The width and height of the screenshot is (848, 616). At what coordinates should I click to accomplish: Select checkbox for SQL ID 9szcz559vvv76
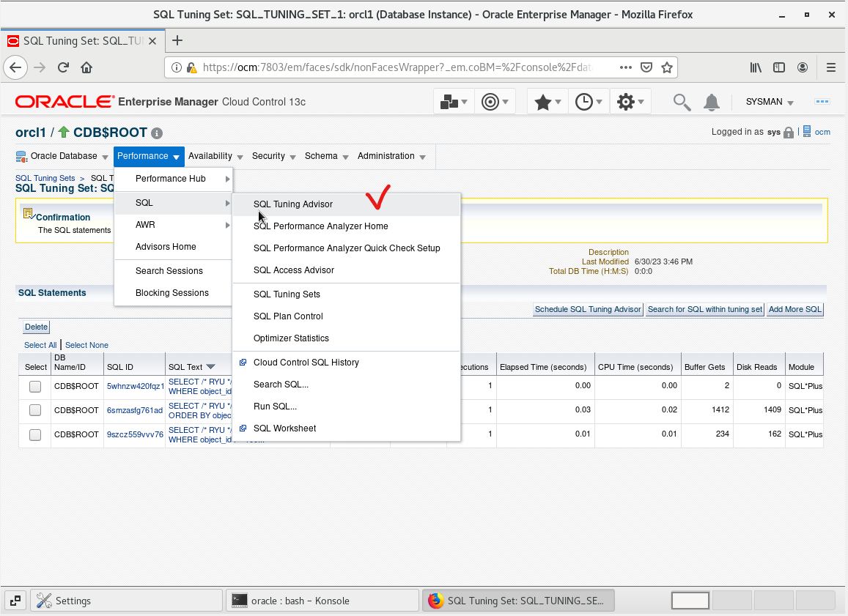(x=35, y=434)
